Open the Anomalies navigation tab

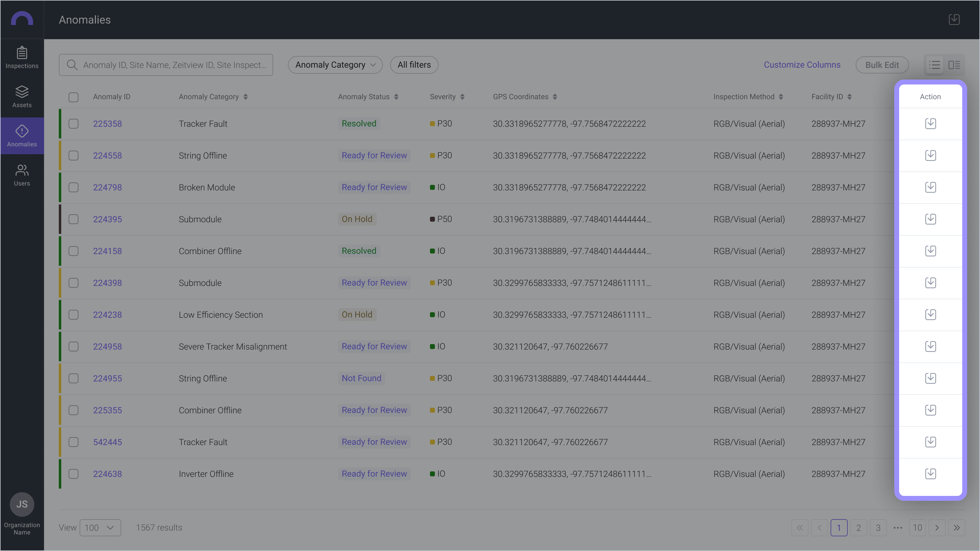click(x=22, y=136)
